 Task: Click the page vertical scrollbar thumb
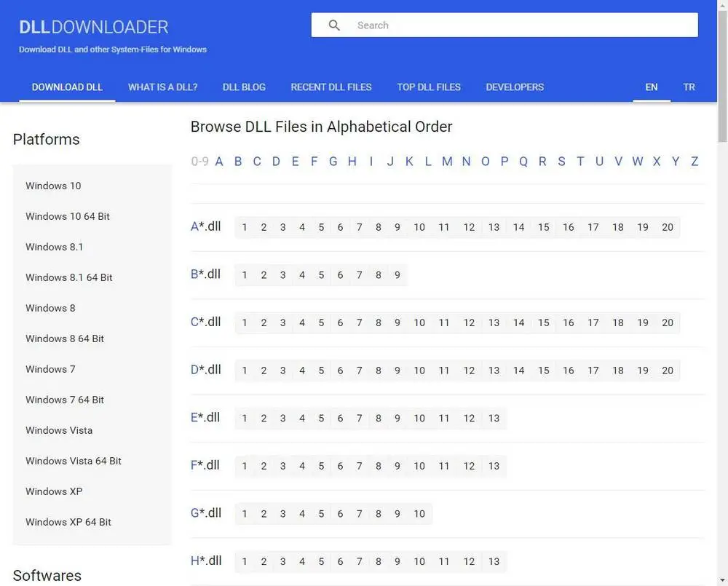coord(722,76)
